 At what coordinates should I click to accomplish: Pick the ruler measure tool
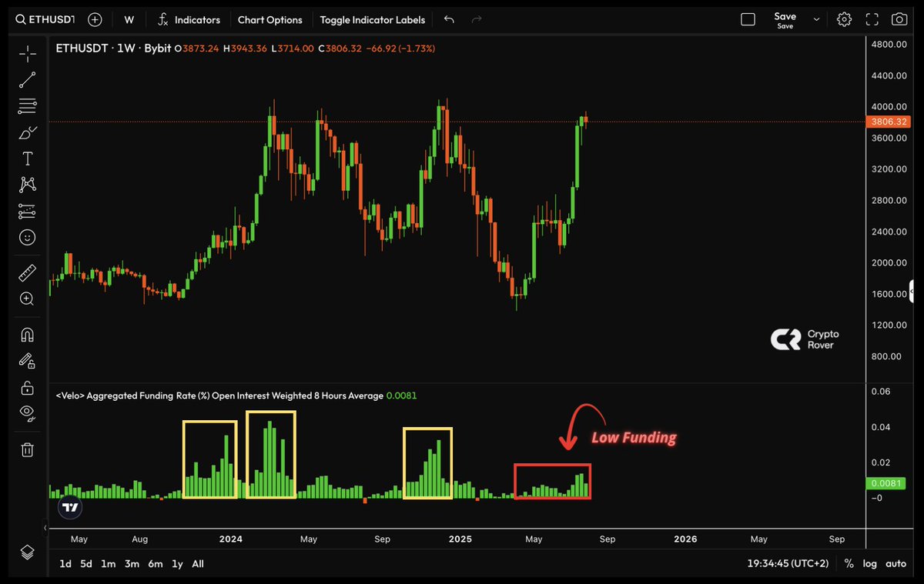(x=28, y=273)
